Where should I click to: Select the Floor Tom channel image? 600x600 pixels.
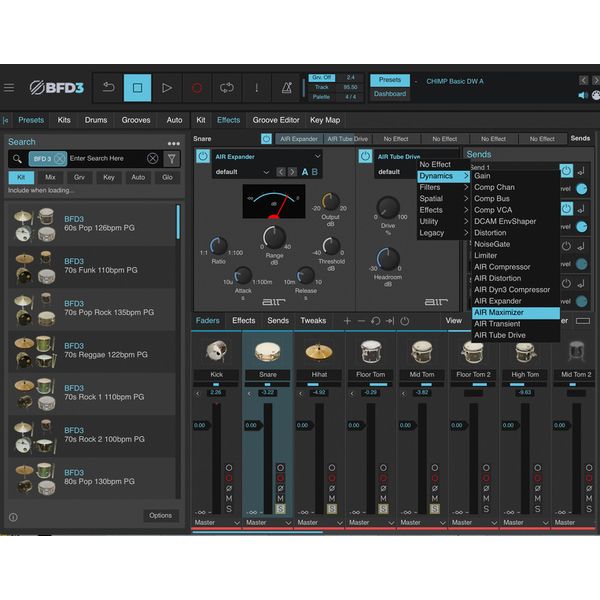(x=370, y=351)
